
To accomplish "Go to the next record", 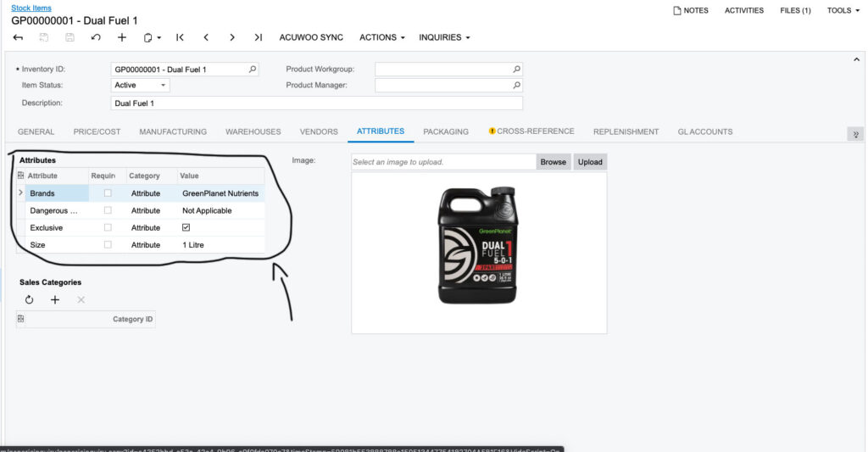I will [232, 37].
